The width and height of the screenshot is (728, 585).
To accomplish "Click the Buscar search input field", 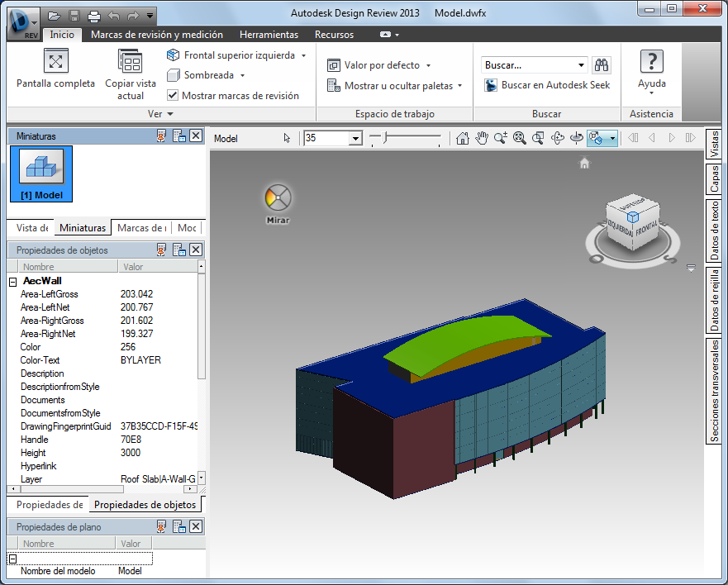I will 529,65.
